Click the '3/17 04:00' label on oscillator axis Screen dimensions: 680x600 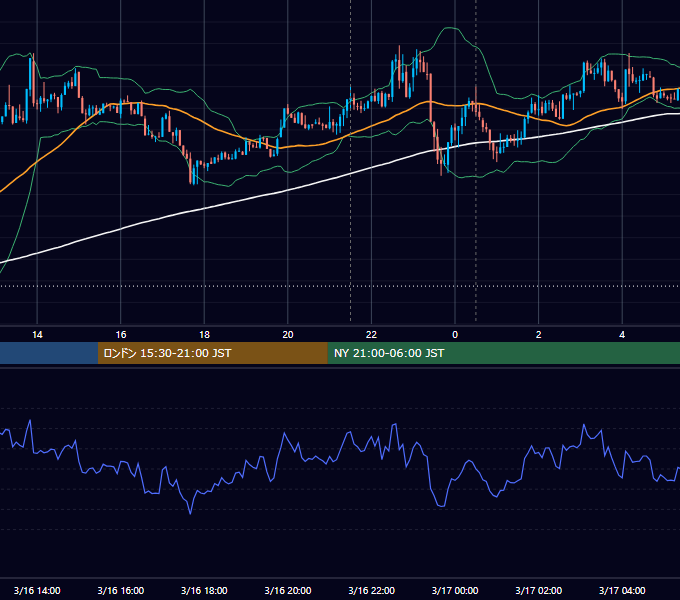[x=622, y=590]
